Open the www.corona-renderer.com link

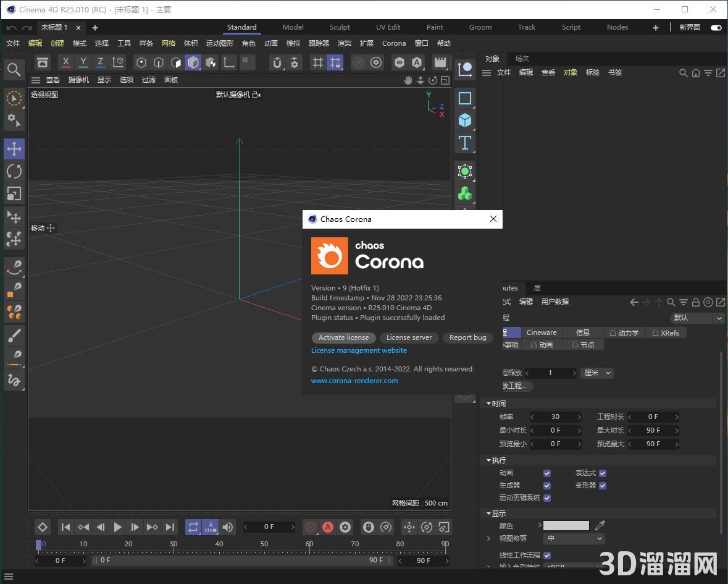click(x=354, y=381)
